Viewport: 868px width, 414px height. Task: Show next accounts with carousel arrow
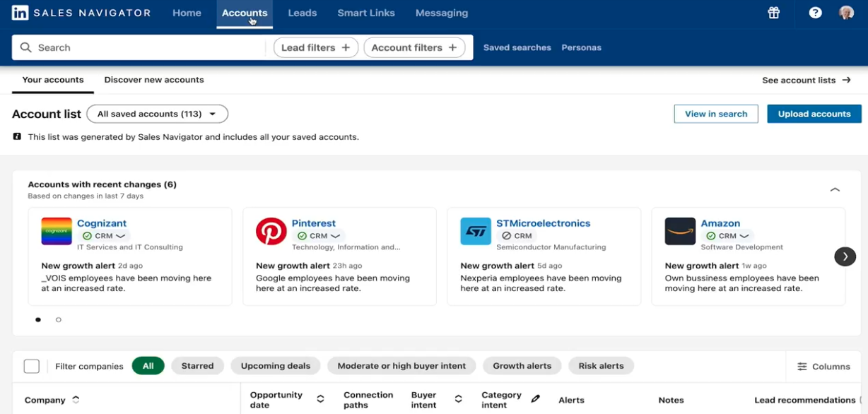845,256
